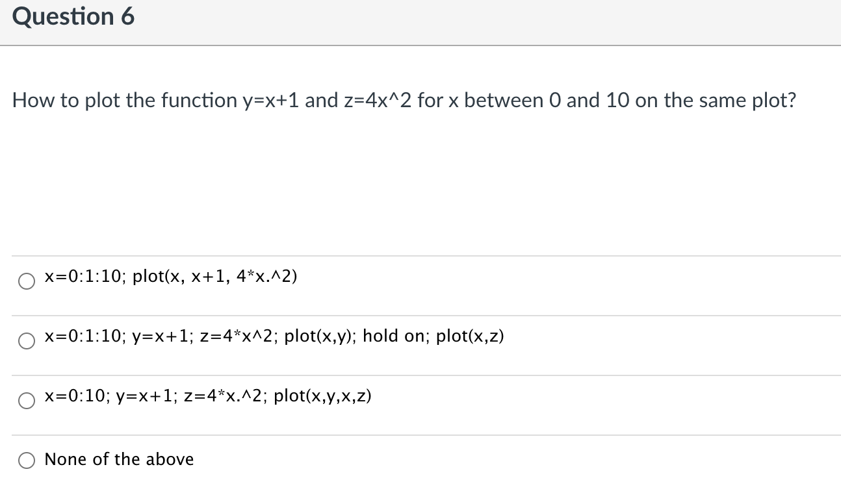This screenshot has height=504, width=841.
Task: Click the answer 'x=0:1:10; plot(x, x+1, 4*x.^2)'
Action: click(x=170, y=276)
